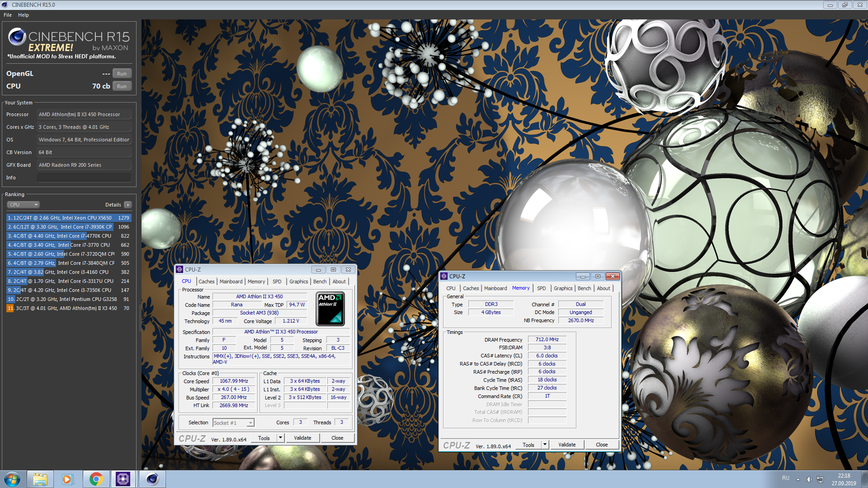The height and width of the screenshot is (488, 868).
Task: Select Xeon X5650 ranking row
Action: [68, 218]
